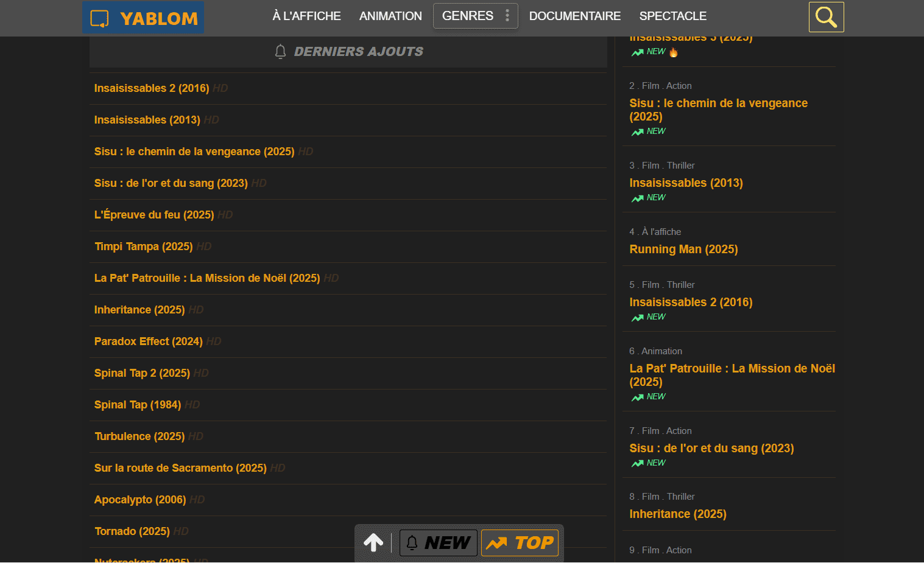924x563 pixels.
Task: Click the bell icon beside DERNIERS AJOUTS
Action: pos(280,52)
